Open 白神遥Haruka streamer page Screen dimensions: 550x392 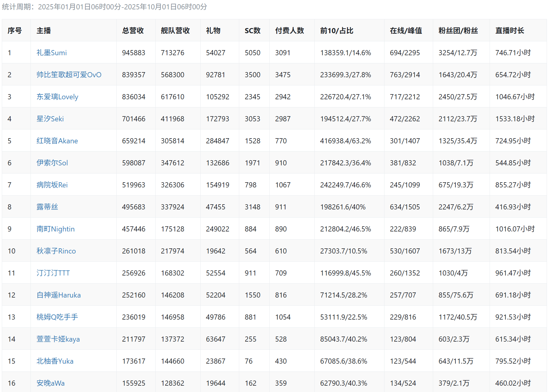pos(58,295)
